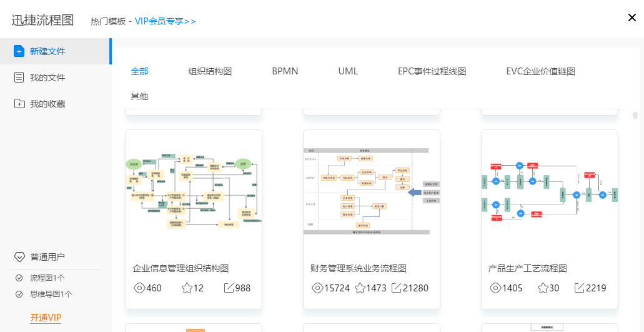Star the template with 1473 favorites
This screenshot has height=332, width=644.
pos(360,288)
